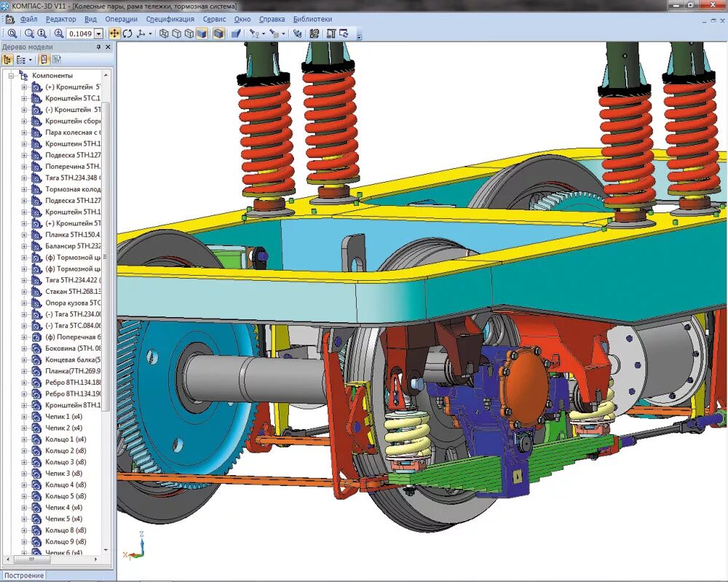The width and height of the screenshot is (728, 582).
Task: Open the Файл menu
Action: coord(29,19)
